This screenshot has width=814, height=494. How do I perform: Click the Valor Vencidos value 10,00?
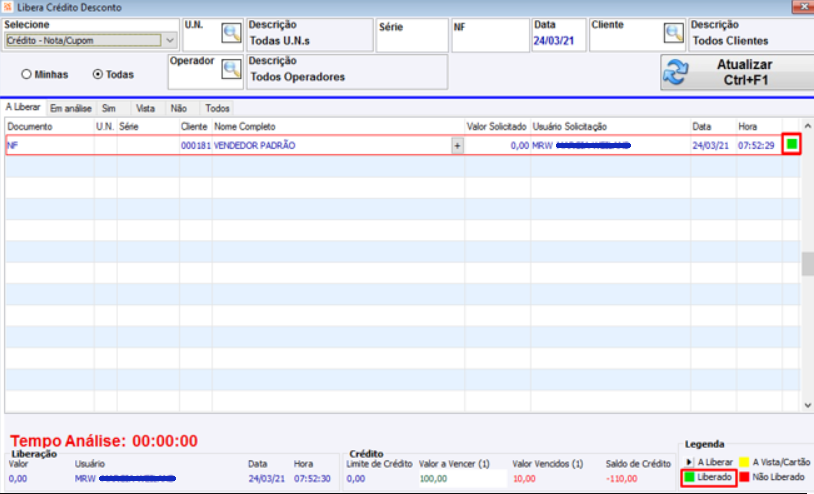524,478
